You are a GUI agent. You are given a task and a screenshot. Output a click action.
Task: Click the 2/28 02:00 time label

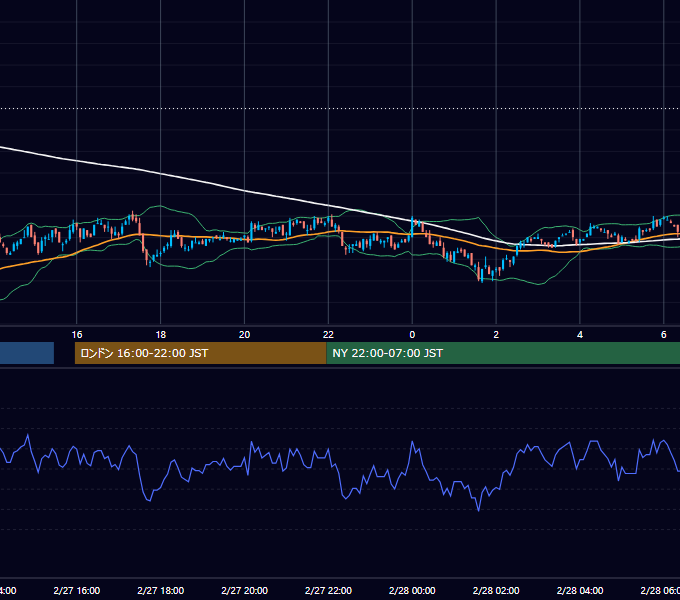(x=496, y=590)
